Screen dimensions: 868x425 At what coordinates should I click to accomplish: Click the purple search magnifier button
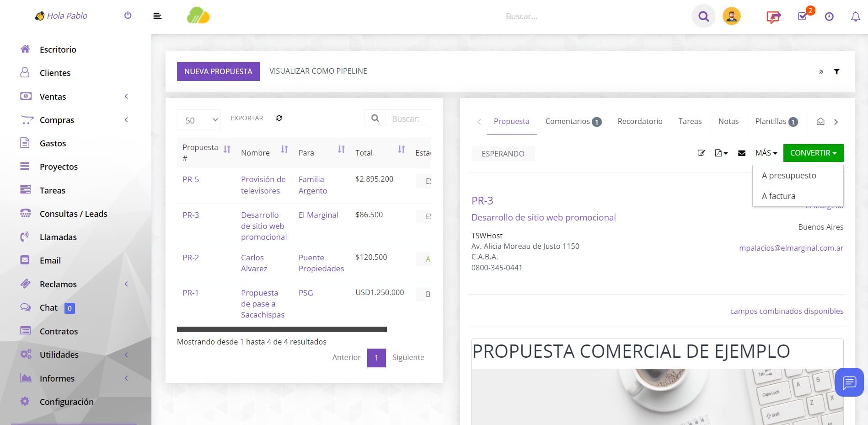point(703,16)
